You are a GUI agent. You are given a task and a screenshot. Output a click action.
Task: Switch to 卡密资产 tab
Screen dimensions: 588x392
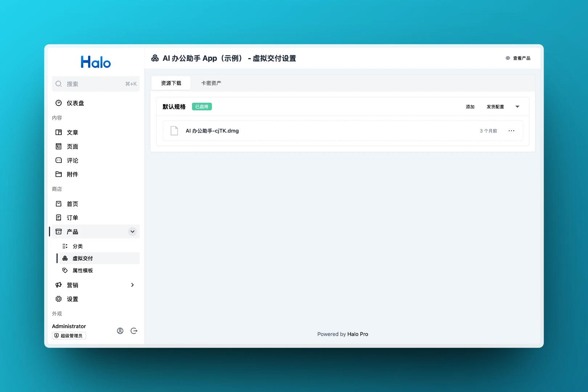[211, 83]
